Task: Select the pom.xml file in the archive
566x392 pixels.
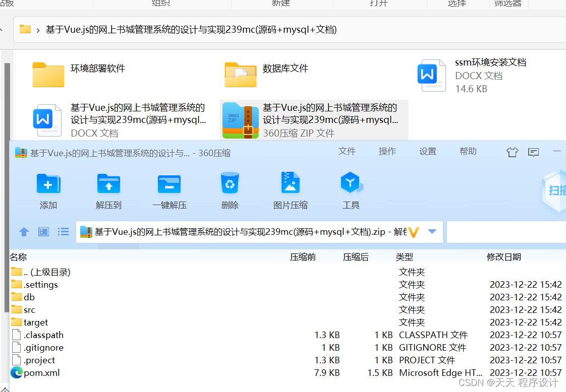Action: click(40, 373)
